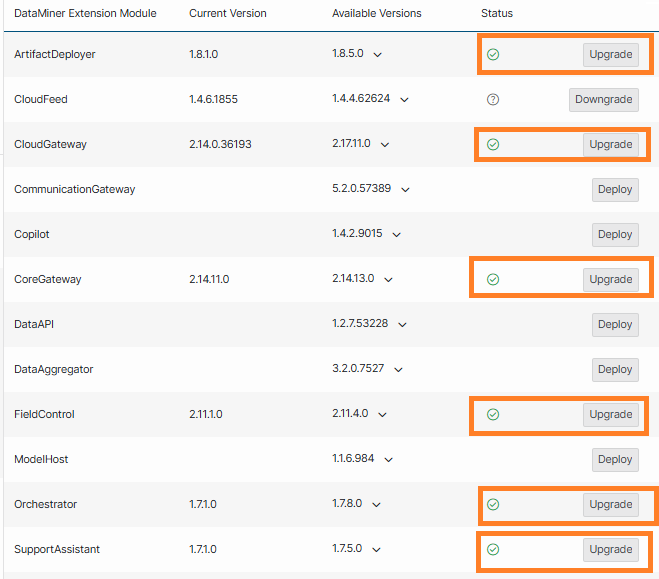Viewport: 659px width, 579px height.
Task: Click the CloudGateway green check status icon
Action: coord(493,145)
